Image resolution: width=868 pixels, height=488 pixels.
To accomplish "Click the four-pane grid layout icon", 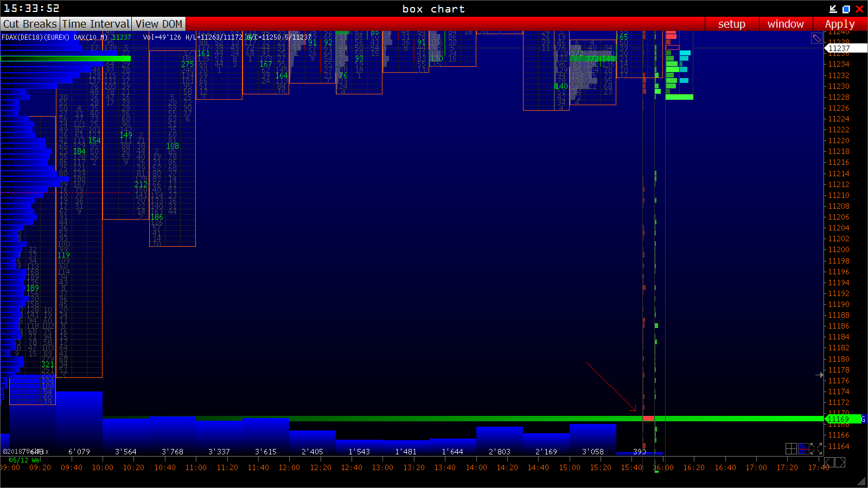I will click(x=791, y=448).
